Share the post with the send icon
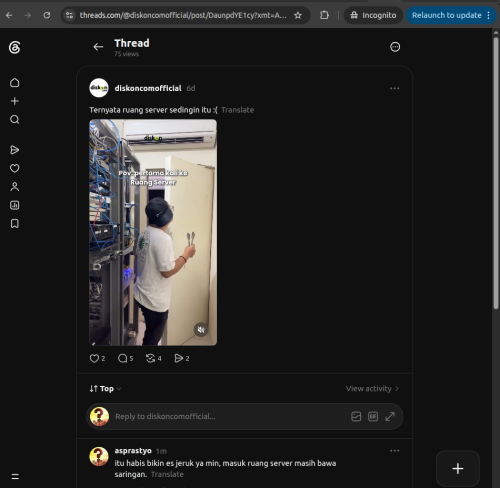This screenshot has height=488, width=500. coord(179,358)
